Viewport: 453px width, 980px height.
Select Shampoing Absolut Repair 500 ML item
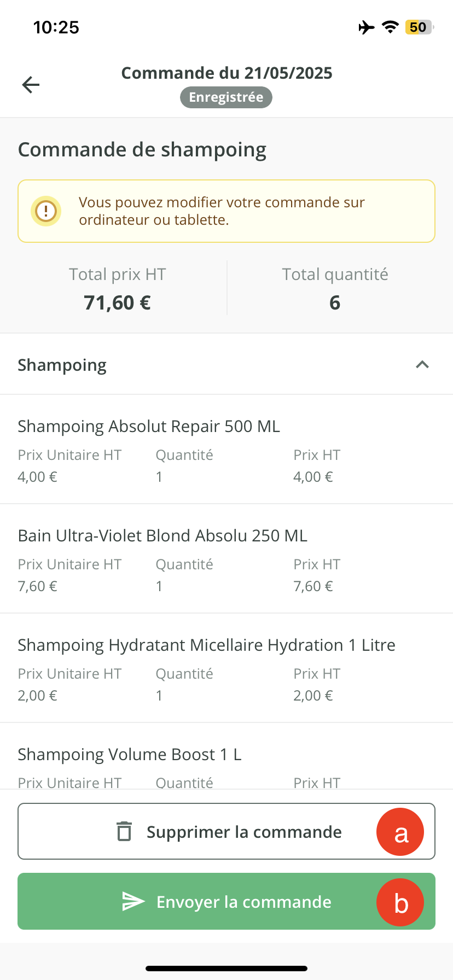149,427
